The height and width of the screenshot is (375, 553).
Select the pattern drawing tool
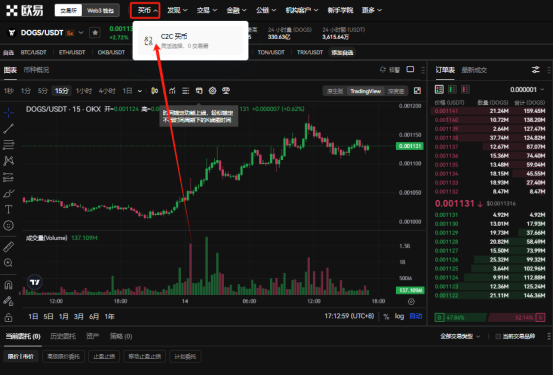click(x=8, y=161)
